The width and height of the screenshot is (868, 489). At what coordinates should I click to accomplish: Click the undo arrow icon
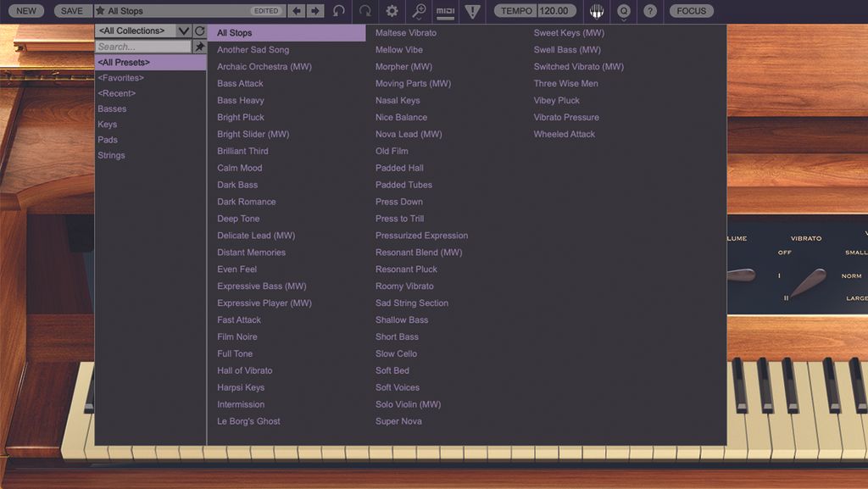click(339, 10)
